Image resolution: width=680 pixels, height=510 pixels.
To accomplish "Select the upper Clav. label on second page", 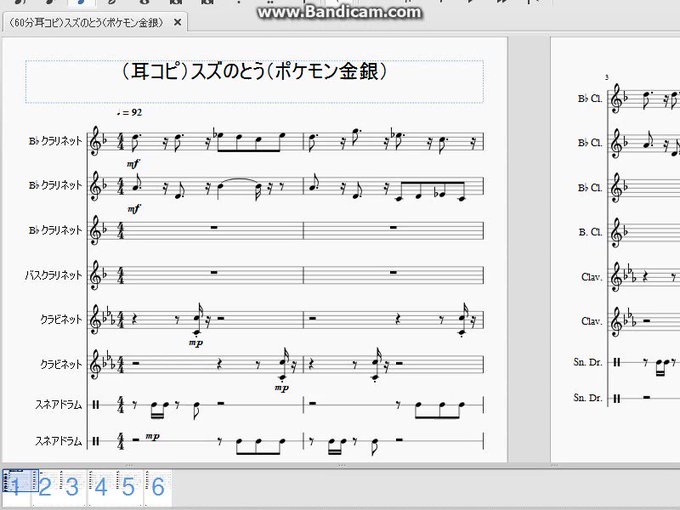I will [x=592, y=277].
